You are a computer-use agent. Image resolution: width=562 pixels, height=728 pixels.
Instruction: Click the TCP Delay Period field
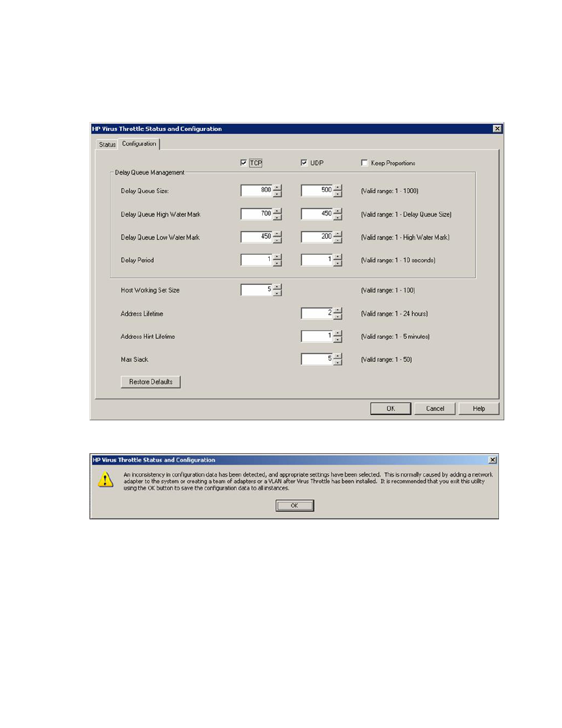256,260
